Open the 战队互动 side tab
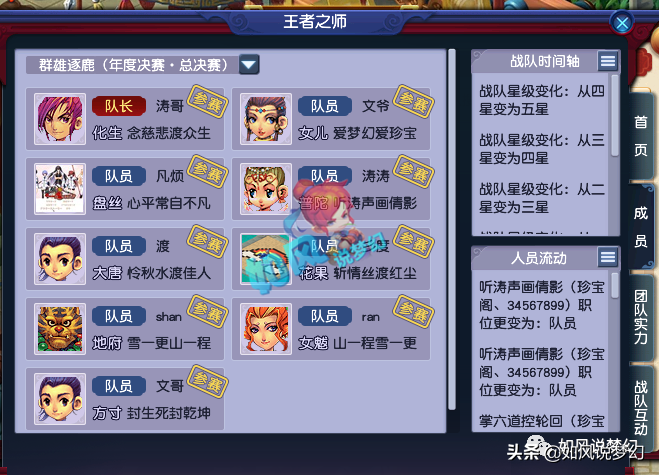 pyautogui.click(x=641, y=408)
